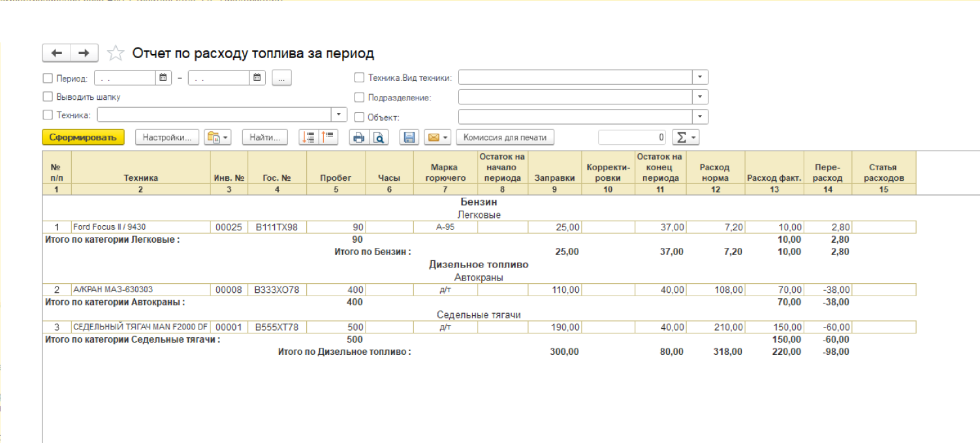This screenshot has width=980, height=443.
Task: Add report to favorites with star
Action: pyautogui.click(x=116, y=53)
